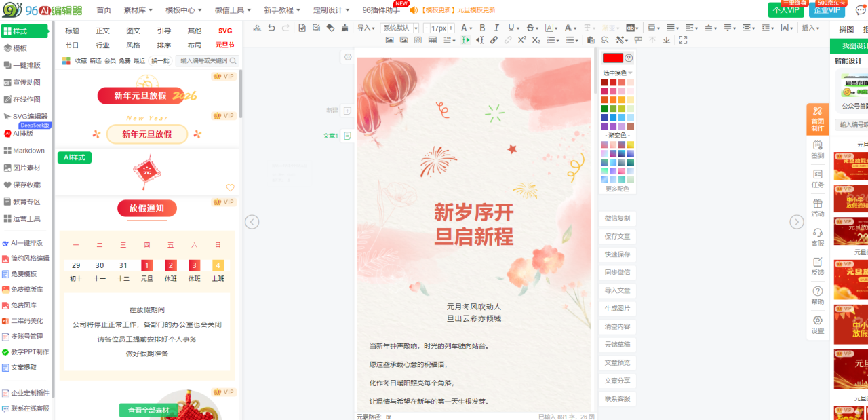Enter fullscreen editing mode
Image resolution: width=868 pixels, height=420 pixels.
coord(683,40)
